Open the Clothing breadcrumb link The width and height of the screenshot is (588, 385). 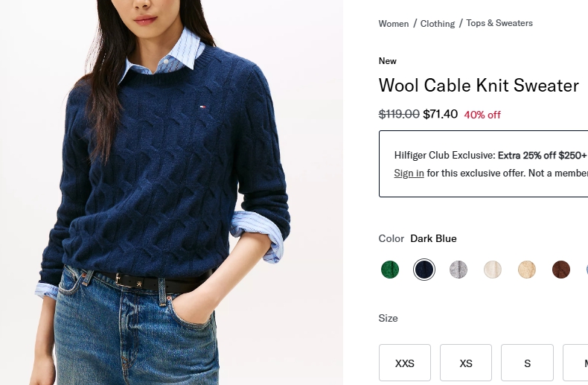tap(438, 24)
